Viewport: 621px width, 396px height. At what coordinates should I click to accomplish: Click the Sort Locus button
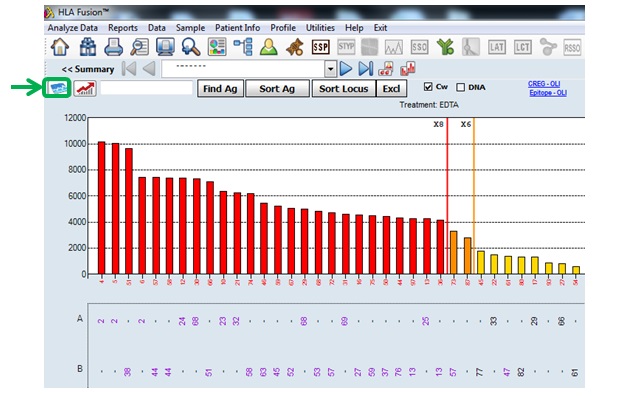pyautogui.click(x=344, y=89)
